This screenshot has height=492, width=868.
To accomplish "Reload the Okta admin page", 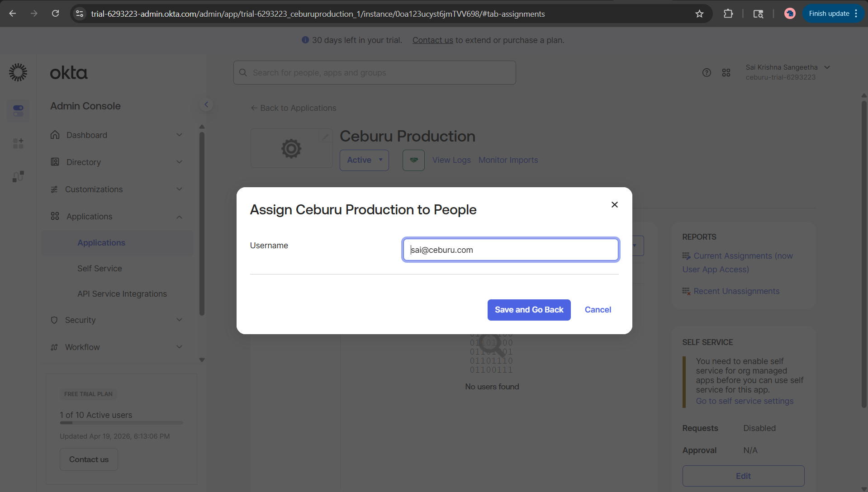I will (x=55, y=14).
